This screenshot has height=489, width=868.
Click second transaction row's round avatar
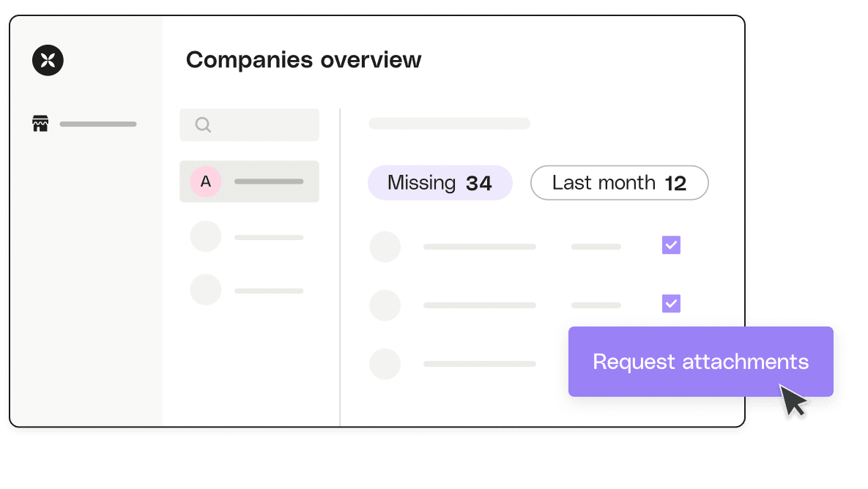(385, 305)
